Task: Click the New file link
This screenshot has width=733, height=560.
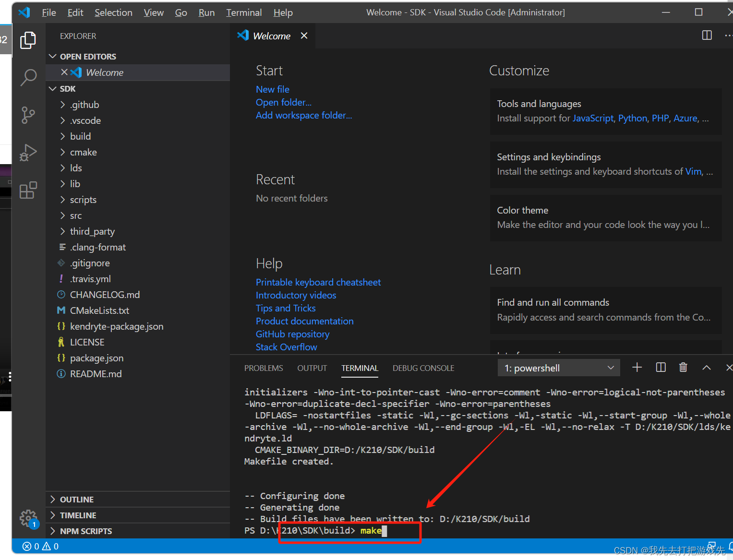Action: (x=273, y=89)
